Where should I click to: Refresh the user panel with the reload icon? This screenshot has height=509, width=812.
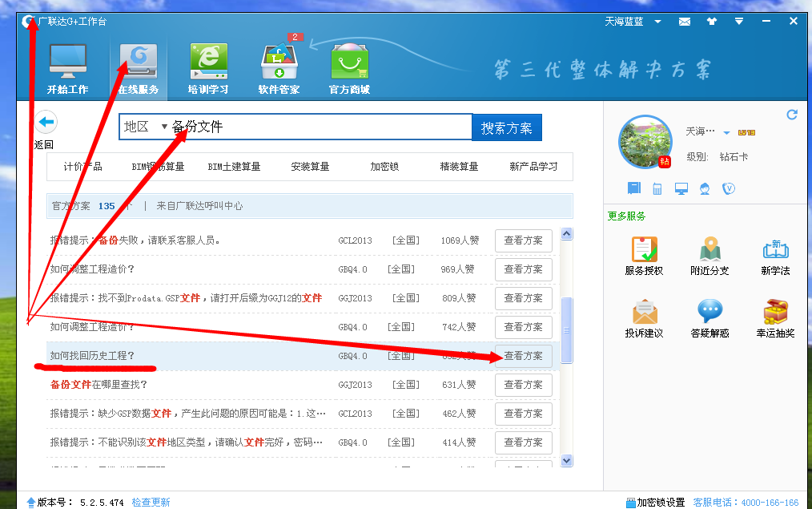point(792,115)
